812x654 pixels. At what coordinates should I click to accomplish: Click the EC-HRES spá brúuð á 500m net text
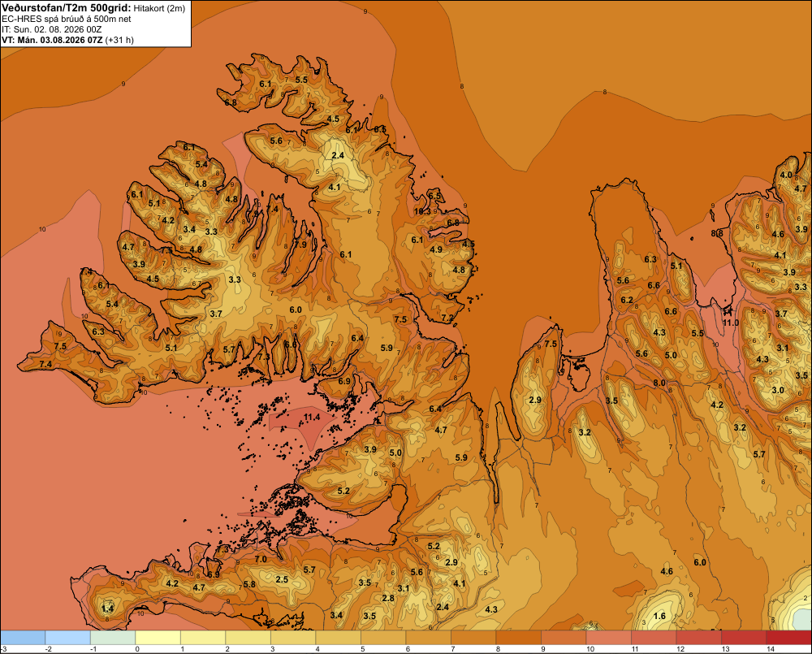[67, 19]
